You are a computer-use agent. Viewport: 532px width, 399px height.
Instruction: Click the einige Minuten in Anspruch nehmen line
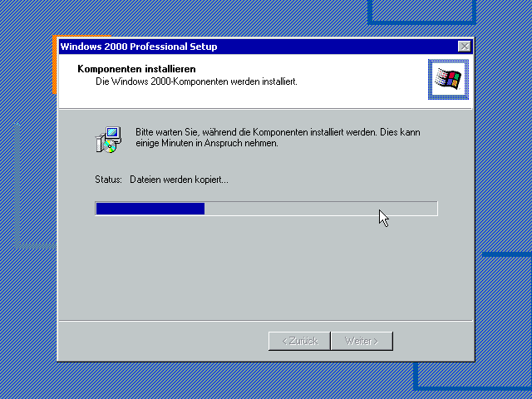tap(207, 143)
